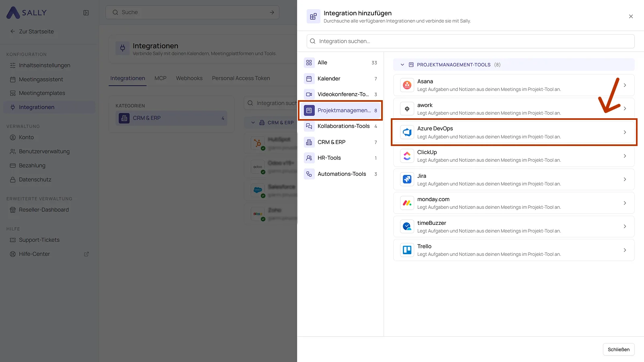Click the CRM & ERP building icon in dialog
The height and width of the screenshot is (362, 644).
(x=309, y=142)
